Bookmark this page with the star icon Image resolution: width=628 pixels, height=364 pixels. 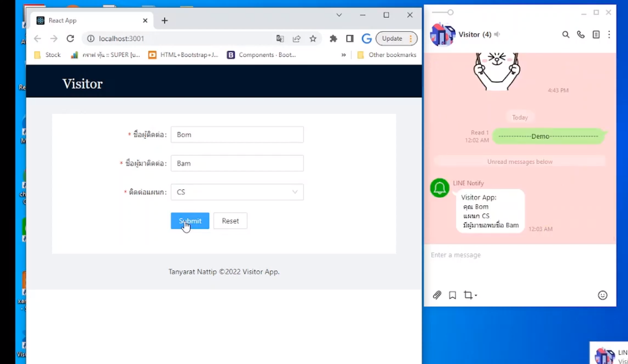tap(313, 39)
